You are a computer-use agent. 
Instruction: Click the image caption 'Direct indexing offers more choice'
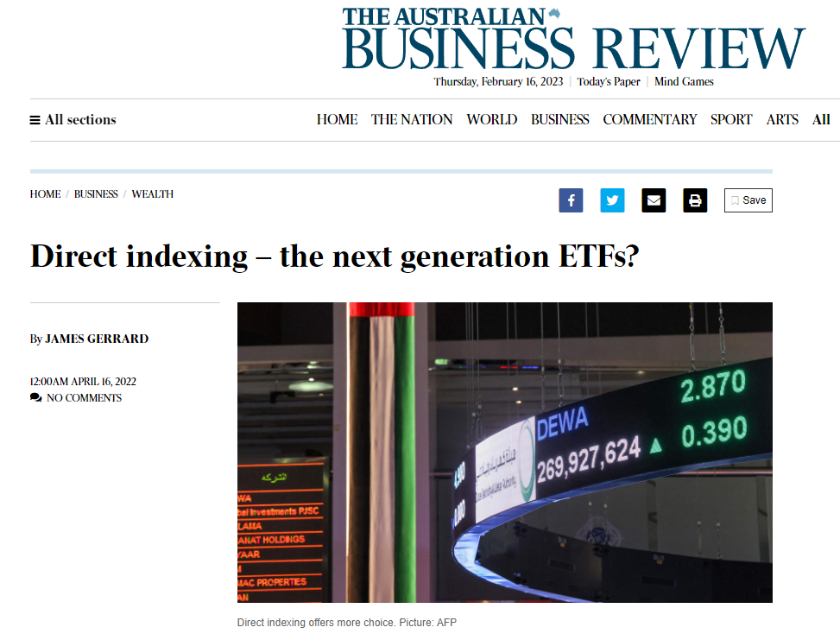316,623
